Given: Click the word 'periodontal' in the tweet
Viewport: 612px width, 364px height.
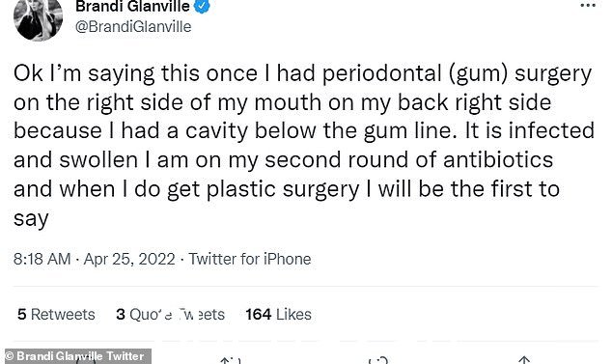Looking at the screenshot, I should pyautogui.click(x=381, y=73).
